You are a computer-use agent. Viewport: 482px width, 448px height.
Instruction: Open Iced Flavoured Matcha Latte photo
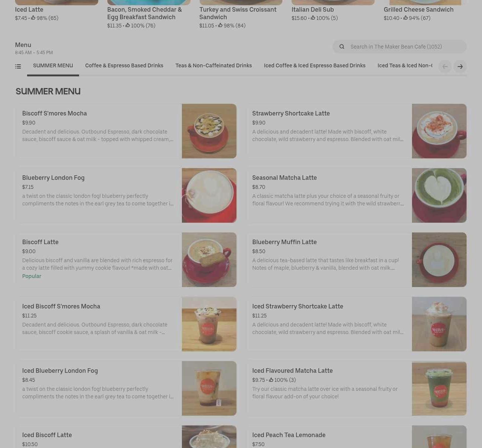pyautogui.click(x=439, y=388)
